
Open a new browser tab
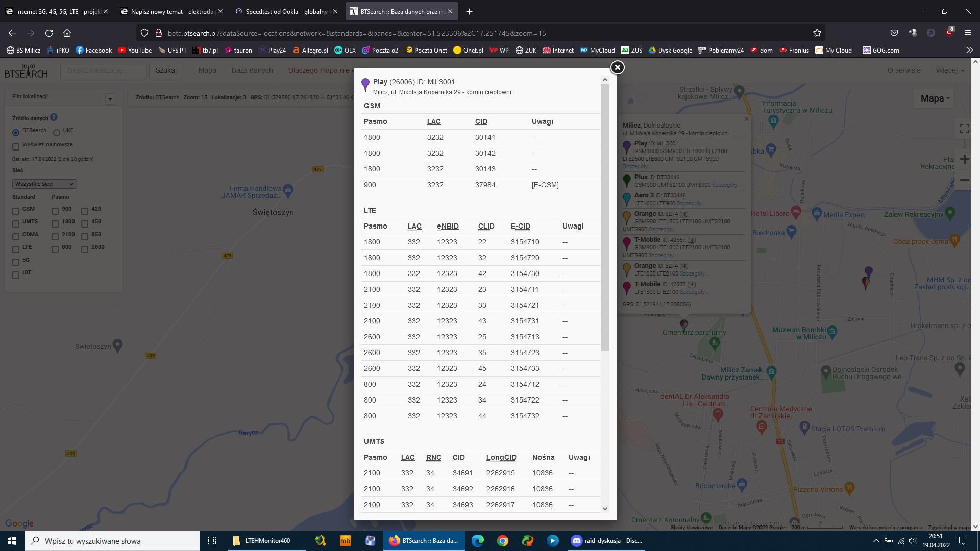[x=470, y=11]
